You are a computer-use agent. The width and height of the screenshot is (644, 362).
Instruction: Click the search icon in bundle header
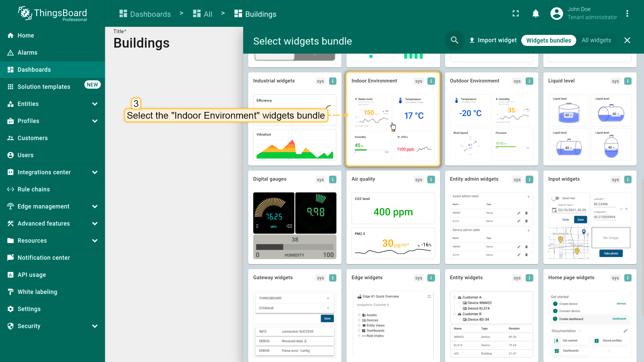coord(454,40)
